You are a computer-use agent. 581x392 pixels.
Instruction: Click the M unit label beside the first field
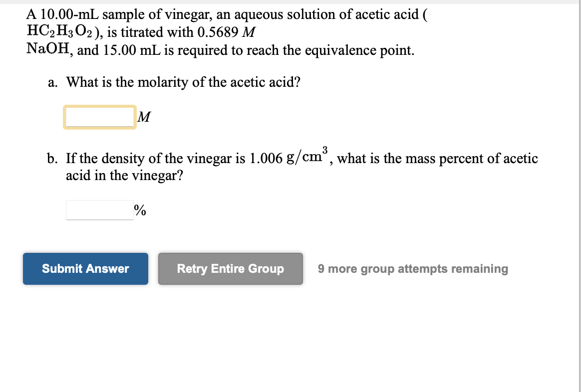(x=144, y=118)
